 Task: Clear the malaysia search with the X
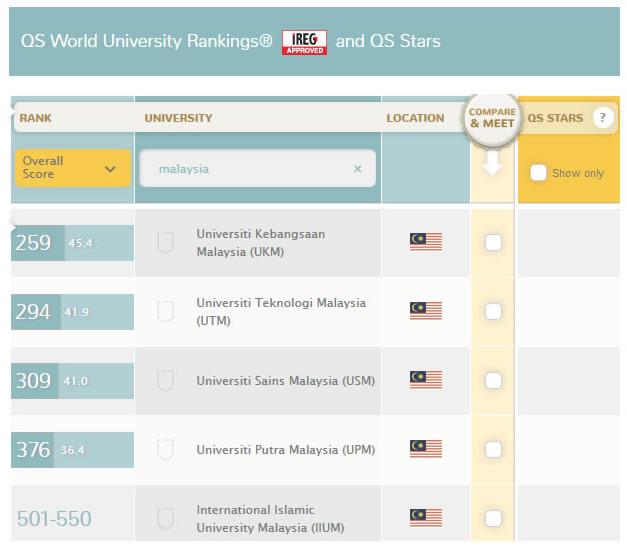coord(358,169)
